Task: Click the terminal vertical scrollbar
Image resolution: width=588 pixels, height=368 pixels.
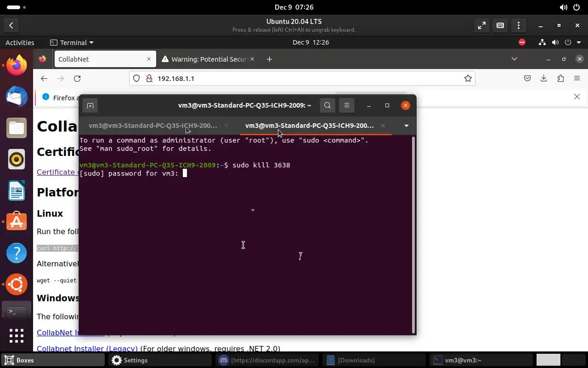Action: [x=414, y=235]
